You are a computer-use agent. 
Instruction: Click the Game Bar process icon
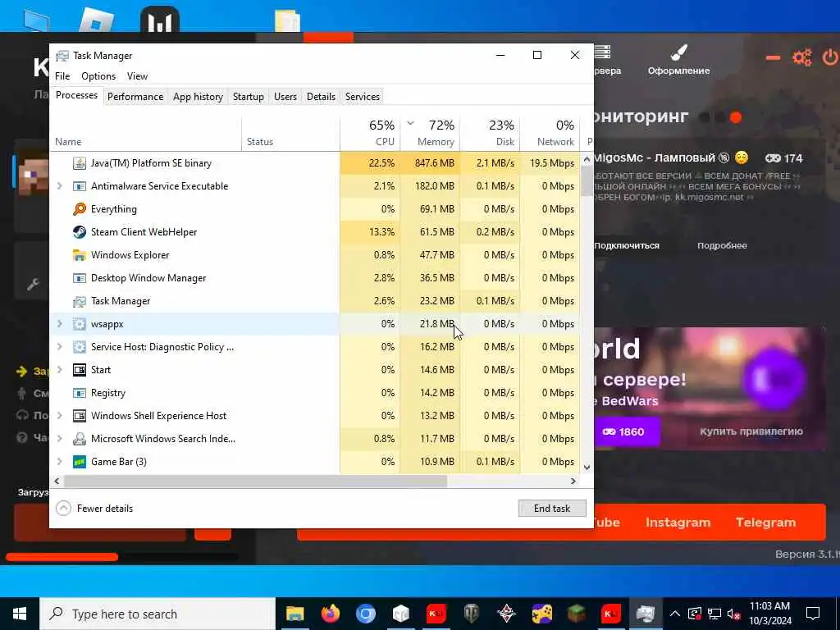pyautogui.click(x=80, y=462)
